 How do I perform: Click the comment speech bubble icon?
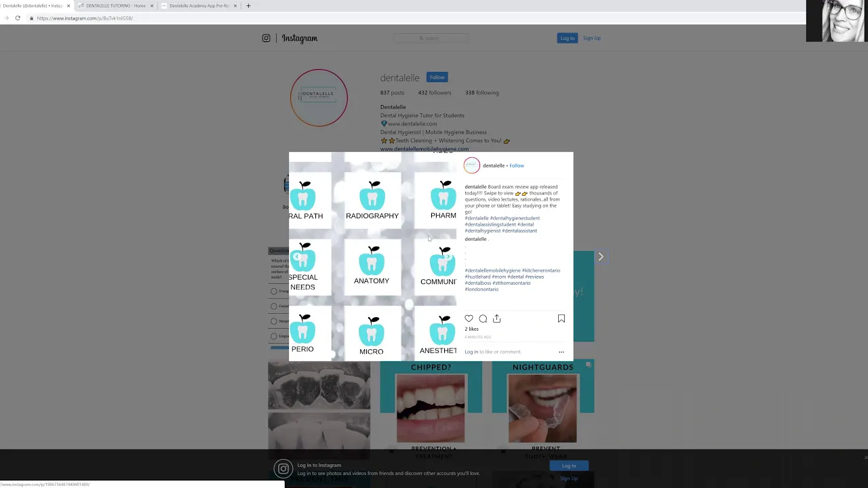[483, 319]
